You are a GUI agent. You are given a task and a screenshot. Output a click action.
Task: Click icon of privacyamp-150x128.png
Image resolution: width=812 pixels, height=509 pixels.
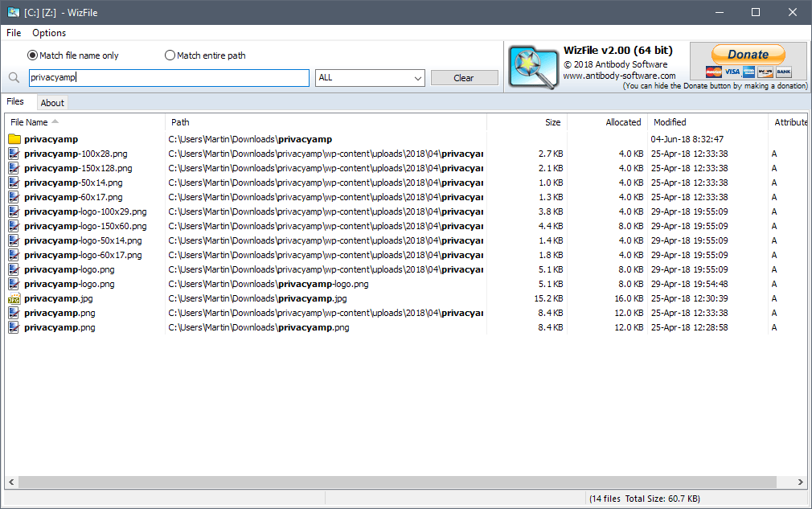click(x=14, y=168)
